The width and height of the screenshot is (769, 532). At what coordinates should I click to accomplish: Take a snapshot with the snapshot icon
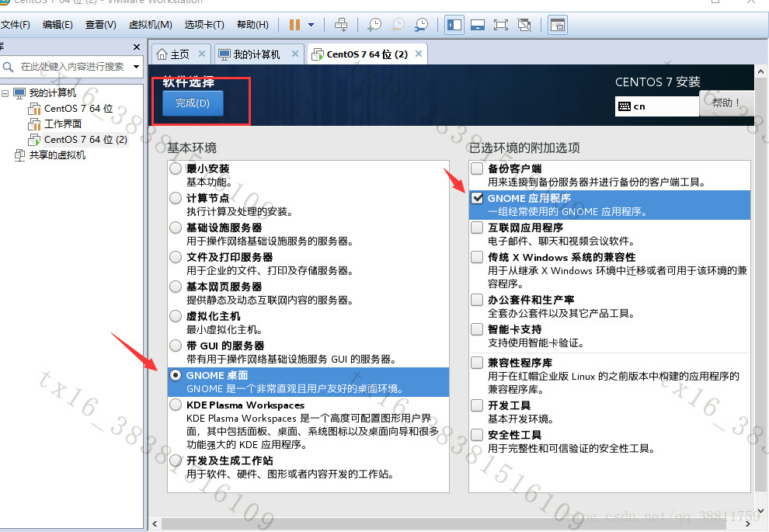tap(374, 25)
